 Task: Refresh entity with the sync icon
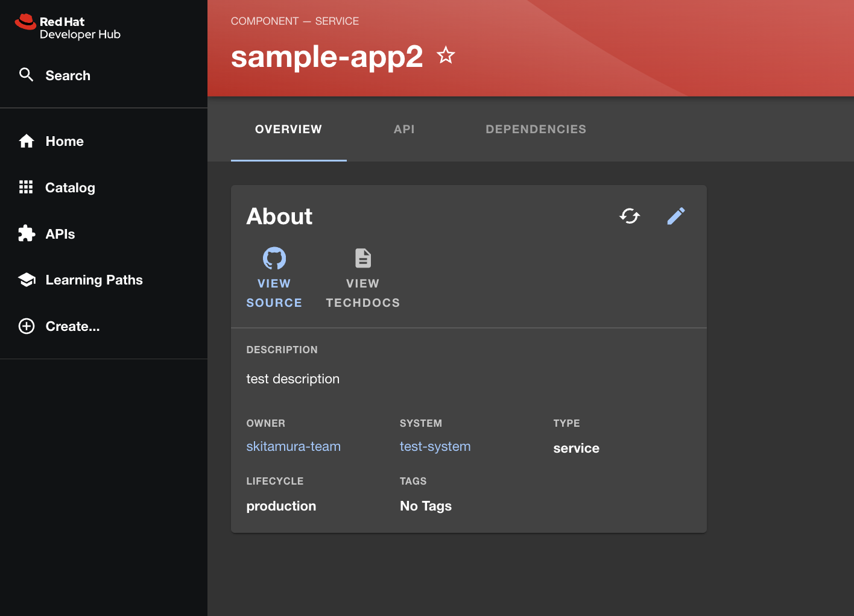click(630, 216)
